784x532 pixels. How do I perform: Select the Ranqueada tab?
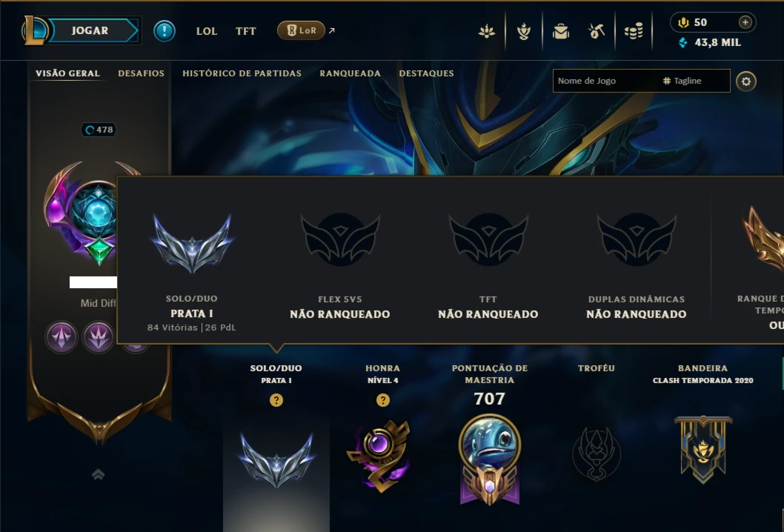pos(350,73)
